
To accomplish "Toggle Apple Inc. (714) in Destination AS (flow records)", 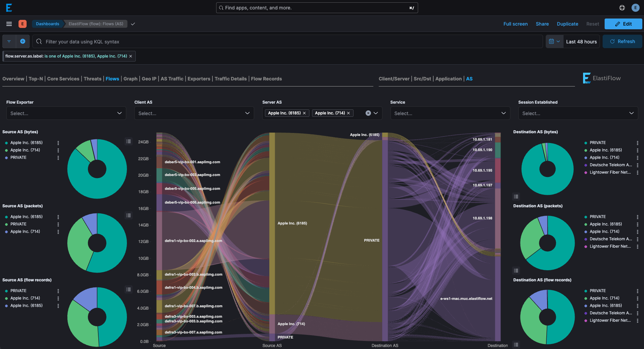I will (604, 298).
